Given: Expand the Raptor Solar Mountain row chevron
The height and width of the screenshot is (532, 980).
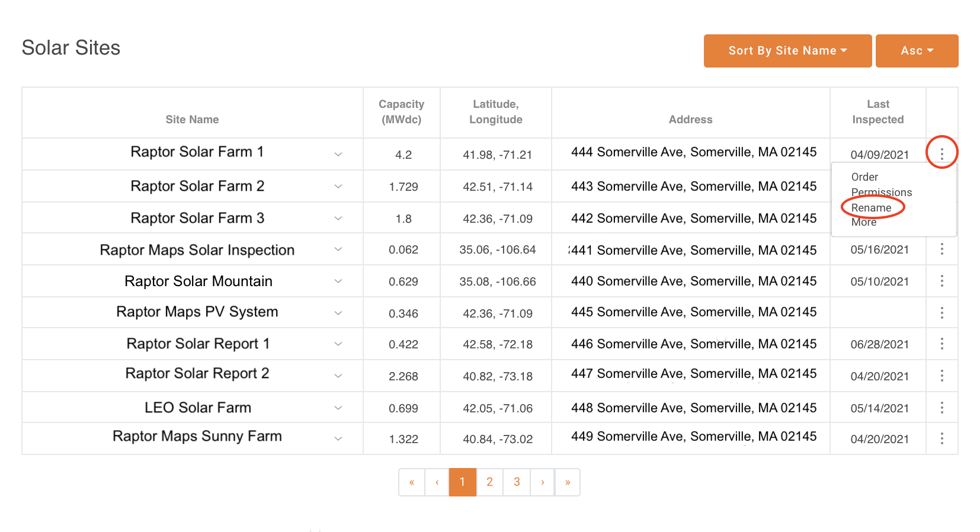Looking at the screenshot, I should (338, 281).
